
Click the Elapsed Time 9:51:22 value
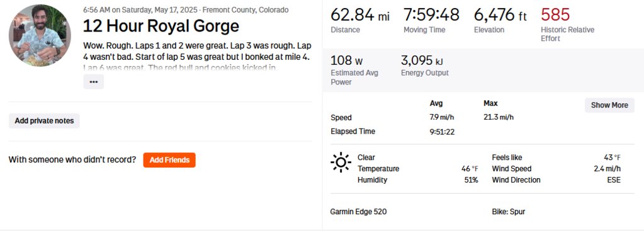click(x=442, y=132)
